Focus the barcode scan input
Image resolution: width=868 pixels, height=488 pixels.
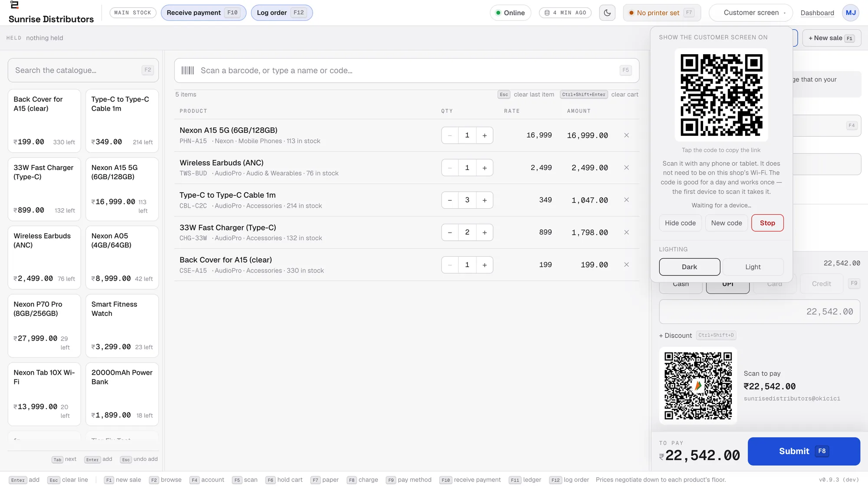[x=407, y=70]
